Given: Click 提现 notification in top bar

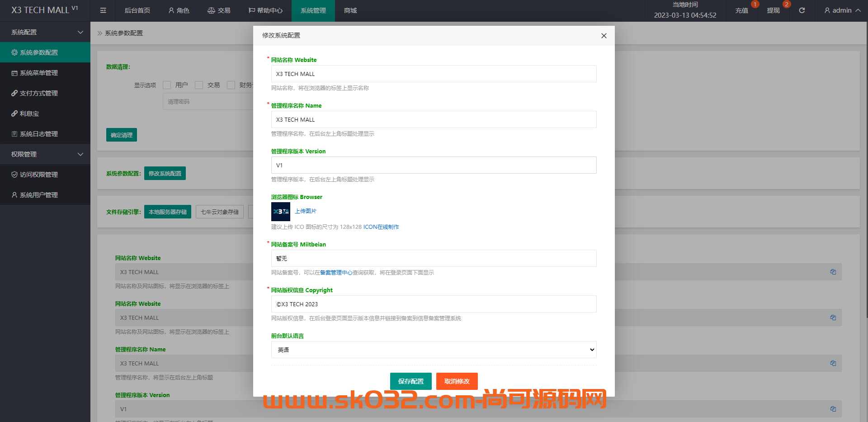Looking at the screenshot, I should pos(774,10).
